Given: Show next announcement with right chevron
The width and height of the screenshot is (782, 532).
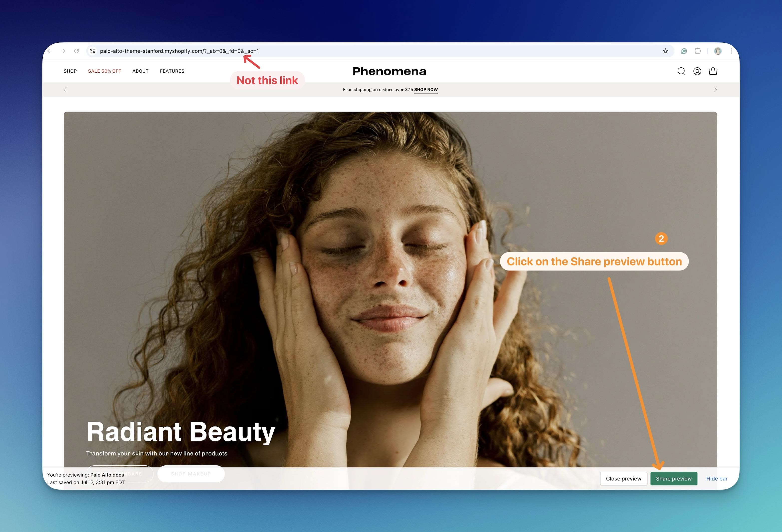Looking at the screenshot, I should click(x=716, y=89).
